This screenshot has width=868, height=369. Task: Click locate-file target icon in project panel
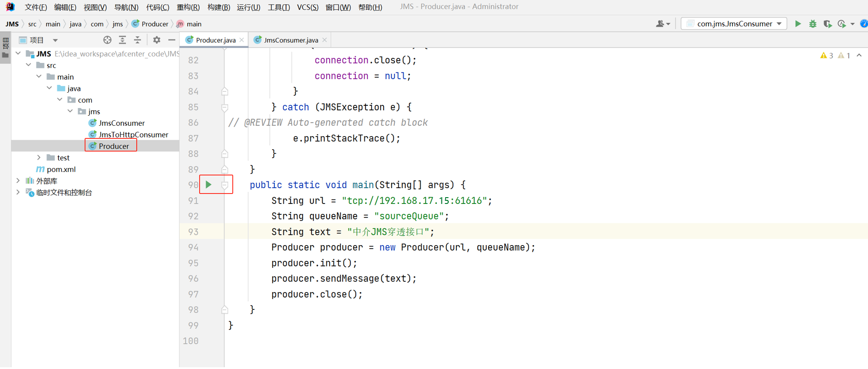point(107,40)
